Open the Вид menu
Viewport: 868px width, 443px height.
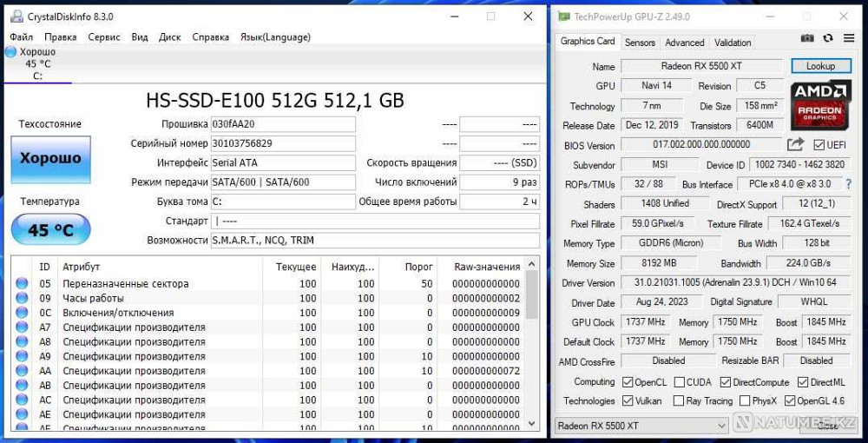pyautogui.click(x=140, y=37)
